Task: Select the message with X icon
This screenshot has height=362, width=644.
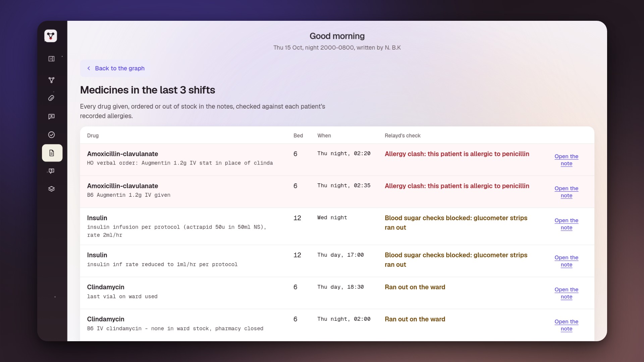Action: (51, 116)
